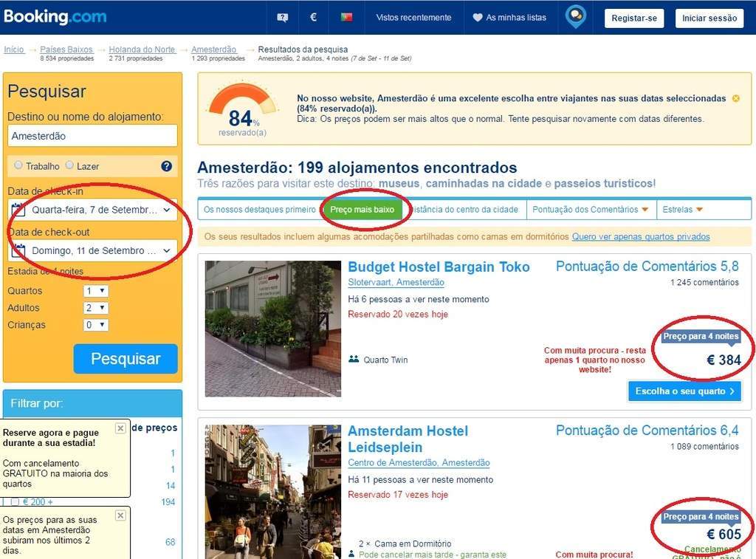Click the '1 089 comentários' text

[x=704, y=447]
